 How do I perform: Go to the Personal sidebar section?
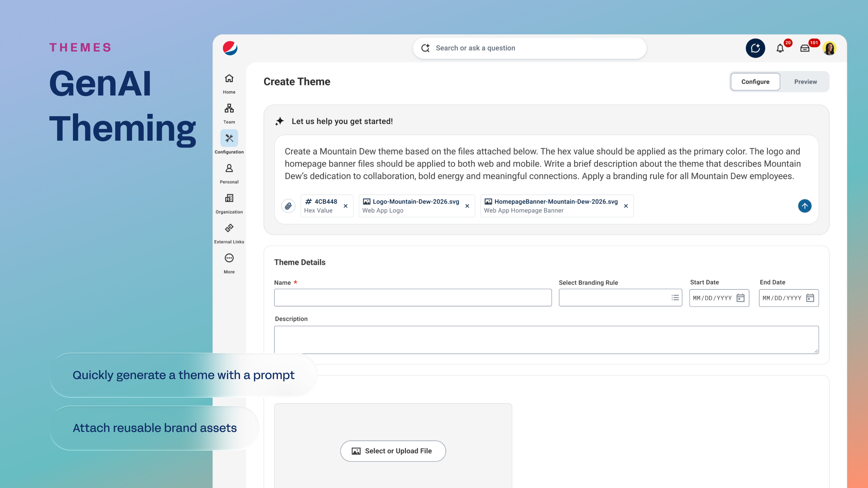229,168
